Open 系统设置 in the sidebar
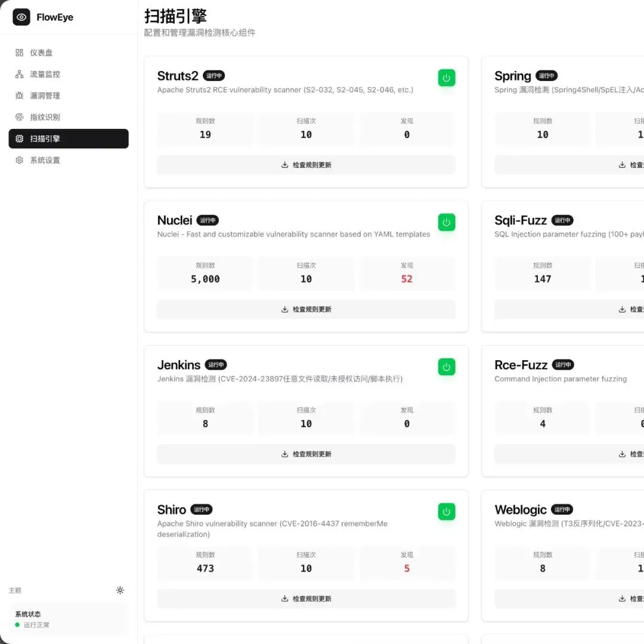The width and height of the screenshot is (644, 644). 68,160
